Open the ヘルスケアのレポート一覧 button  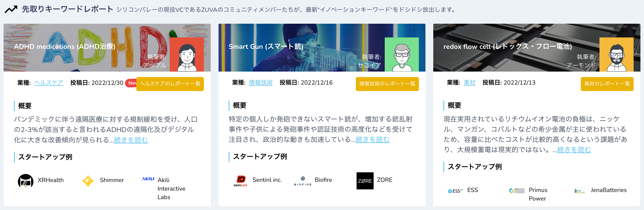click(x=170, y=84)
